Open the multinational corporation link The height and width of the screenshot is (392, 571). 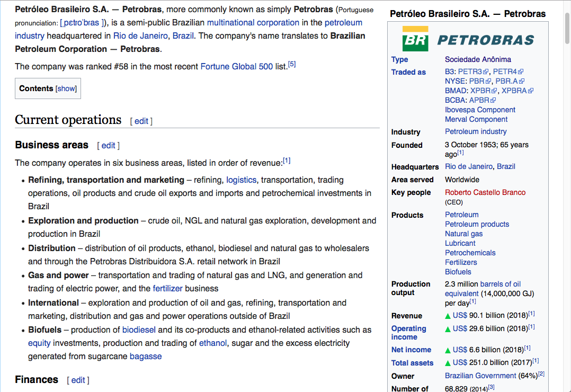[x=253, y=22]
